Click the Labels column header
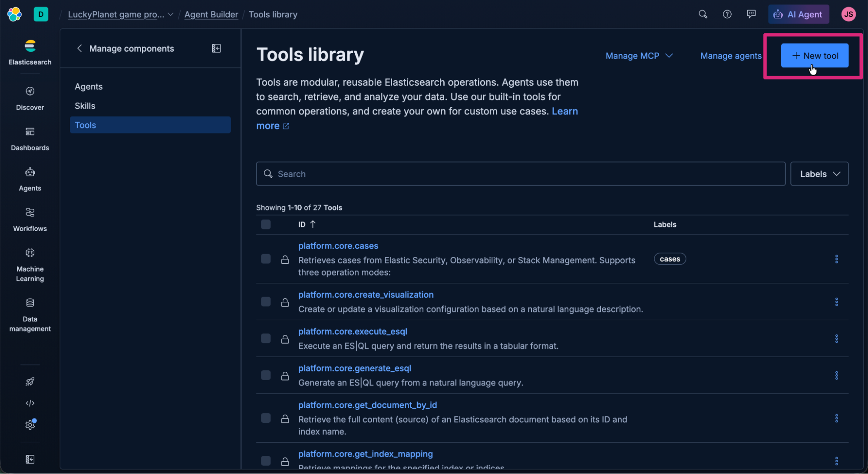 click(x=665, y=225)
